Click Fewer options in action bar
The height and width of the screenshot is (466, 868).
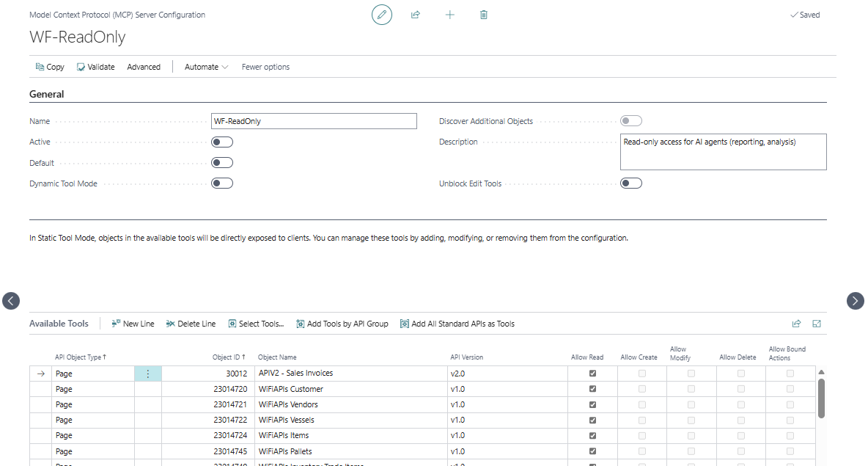point(265,67)
